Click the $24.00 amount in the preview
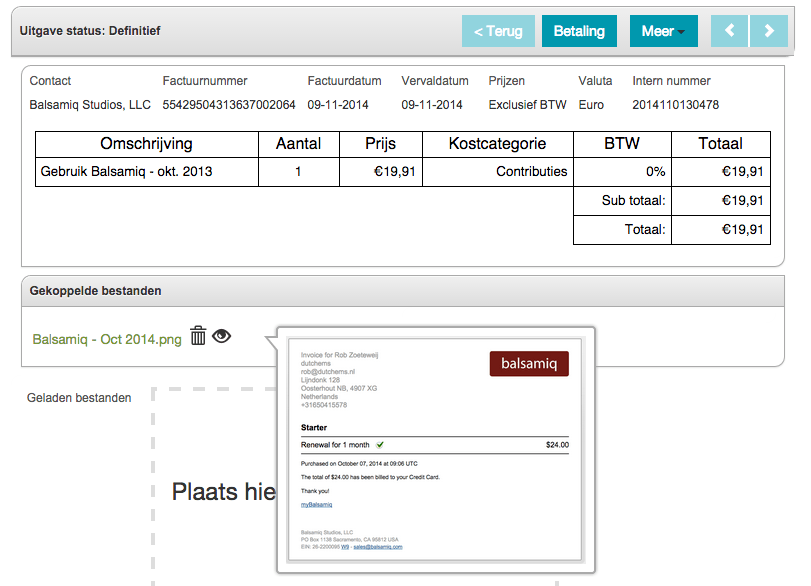Viewport: 811px width, 586px height. [558, 445]
